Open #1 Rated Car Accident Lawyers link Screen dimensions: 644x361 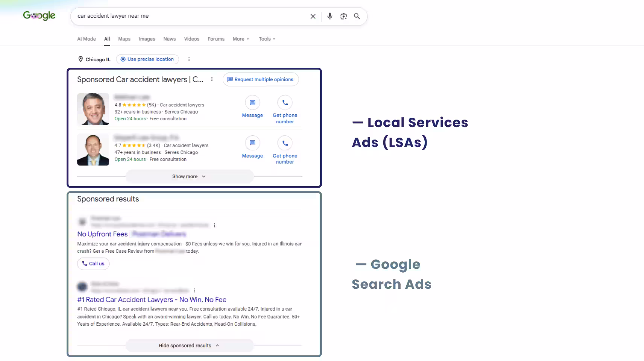click(x=152, y=300)
